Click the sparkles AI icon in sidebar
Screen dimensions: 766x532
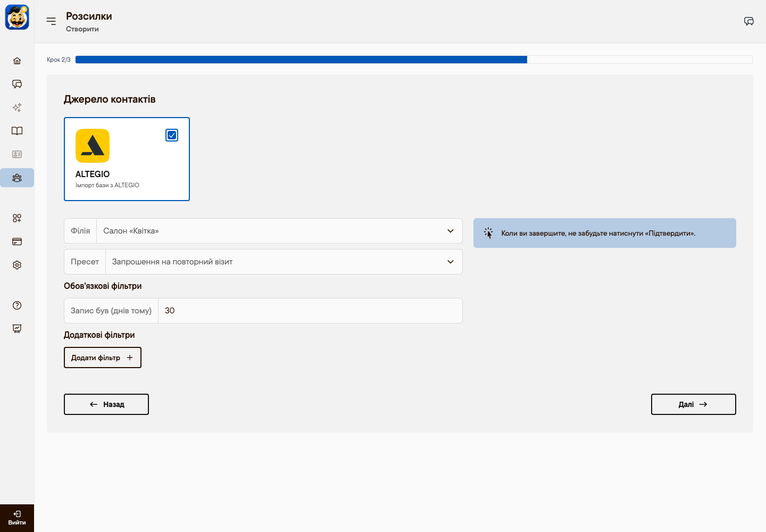(17, 107)
